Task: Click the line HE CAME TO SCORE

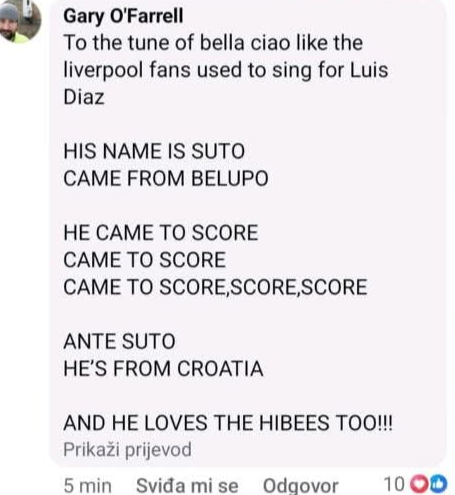Action: pyautogui.click(x=161, y=233)
